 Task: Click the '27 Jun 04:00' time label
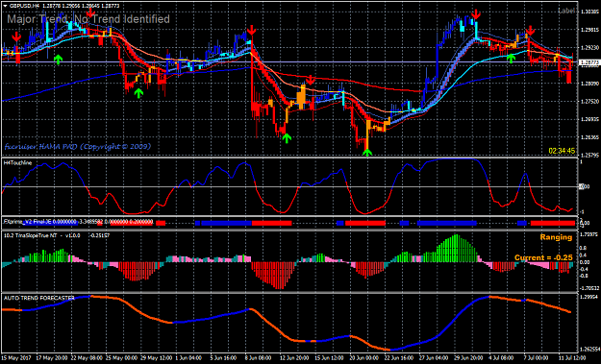tap(435, 358)
